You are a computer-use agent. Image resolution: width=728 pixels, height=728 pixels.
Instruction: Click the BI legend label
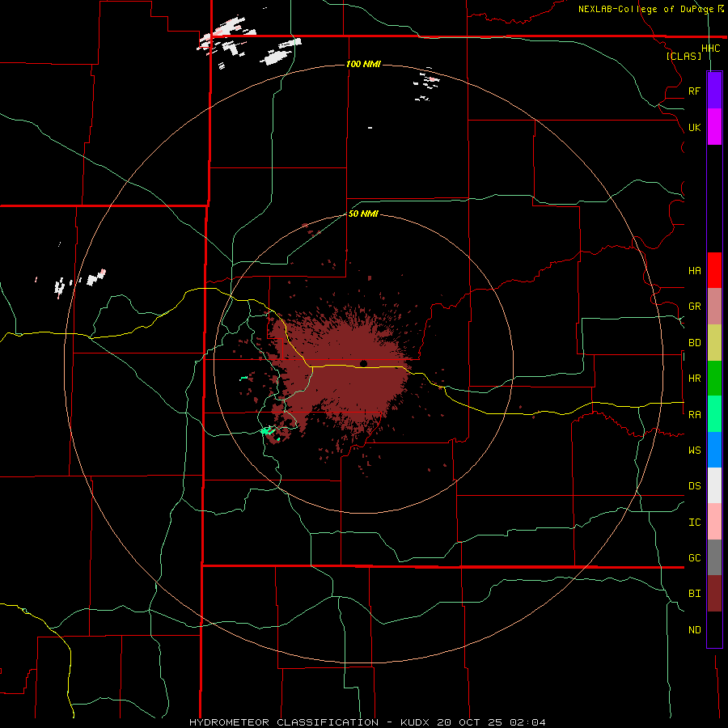[695, 594]
